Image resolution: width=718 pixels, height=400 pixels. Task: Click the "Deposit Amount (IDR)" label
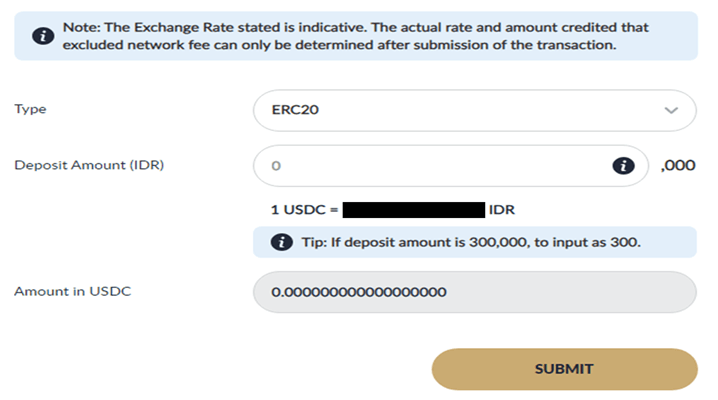click(75, 165)
